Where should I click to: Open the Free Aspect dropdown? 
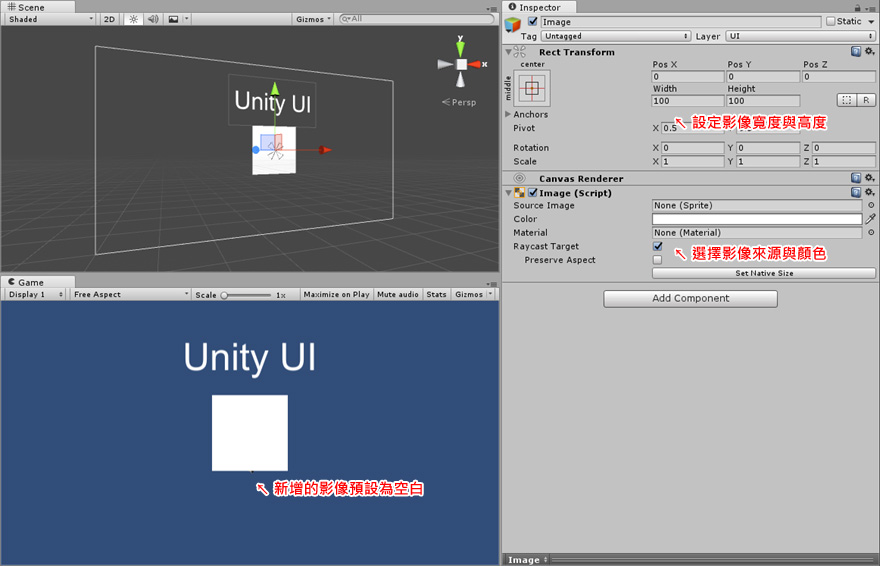click(130, 294)
